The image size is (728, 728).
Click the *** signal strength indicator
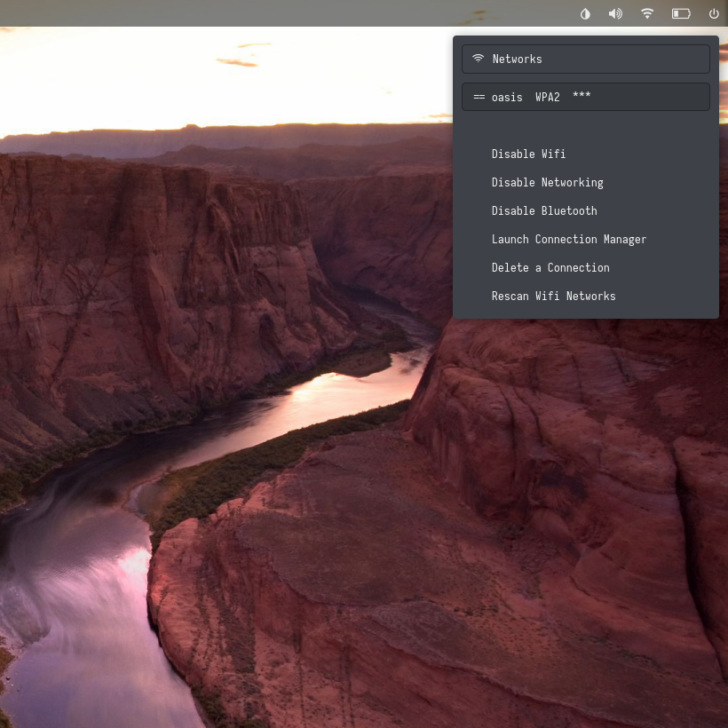(582, 97)
